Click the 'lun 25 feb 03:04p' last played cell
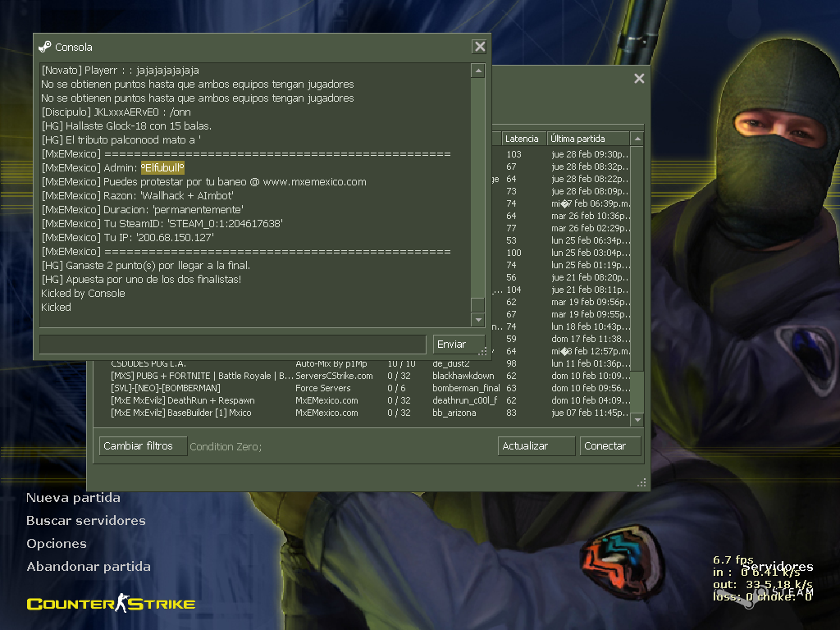This screenshot has width=840, height=630. (x=590, y=253)
